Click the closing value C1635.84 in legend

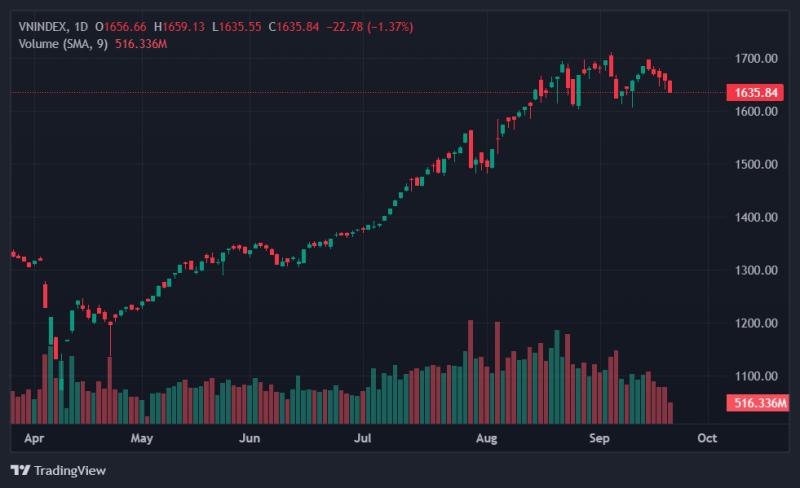(x=294, y=27)
